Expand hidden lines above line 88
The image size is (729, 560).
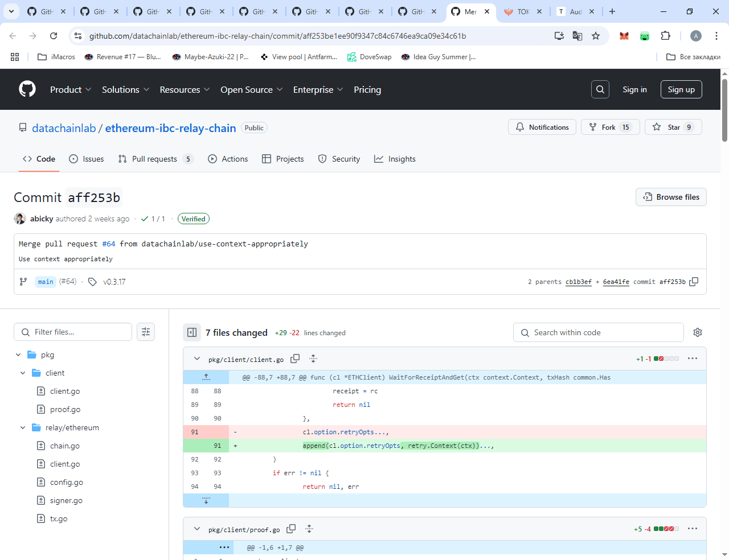(x=206, y=377)
